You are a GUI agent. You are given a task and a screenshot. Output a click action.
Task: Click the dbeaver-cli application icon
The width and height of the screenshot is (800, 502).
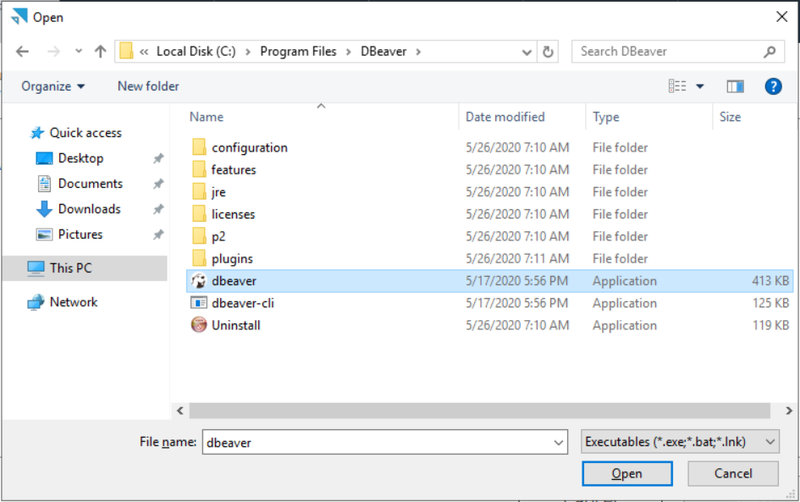pos(198,303)
